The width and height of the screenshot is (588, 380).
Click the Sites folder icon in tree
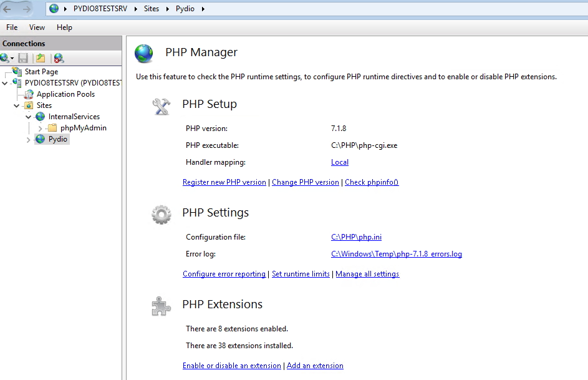[x=29, y=105]
